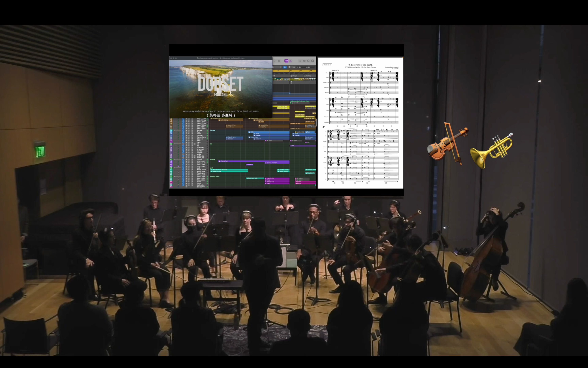Click the horizontal auto-zoom icon

tap(293, 67)
